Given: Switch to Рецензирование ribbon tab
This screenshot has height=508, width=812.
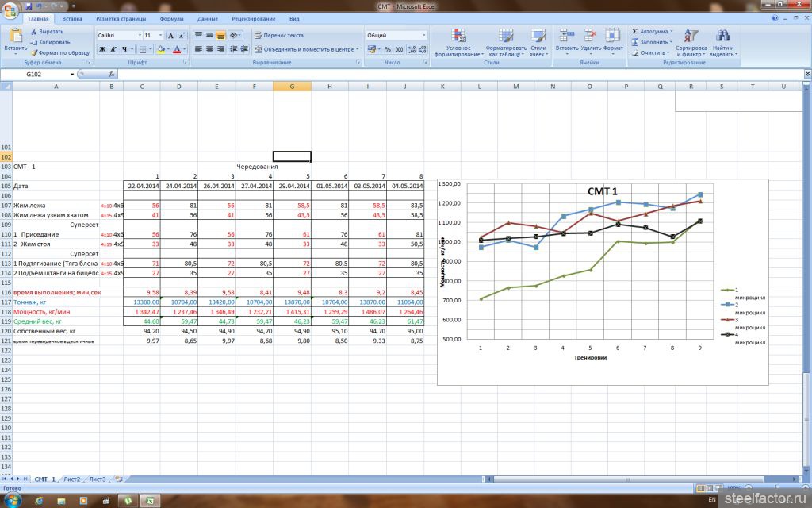Looking at the screenshot, I should [253, 19].
